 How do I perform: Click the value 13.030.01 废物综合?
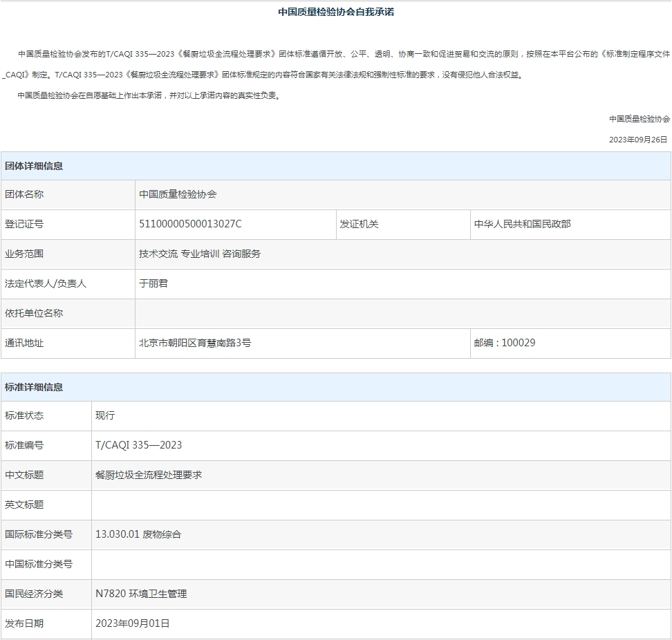point(138,535)
